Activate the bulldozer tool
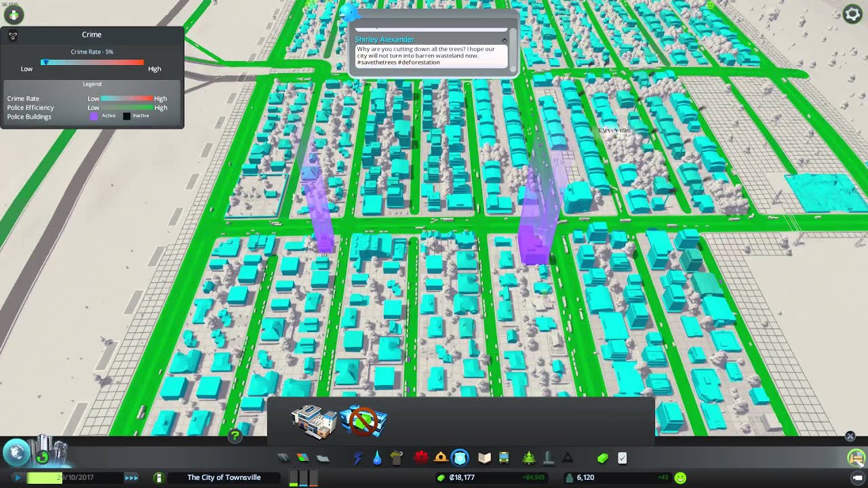This screenshot has width=868, height=488. click(856, 457)
